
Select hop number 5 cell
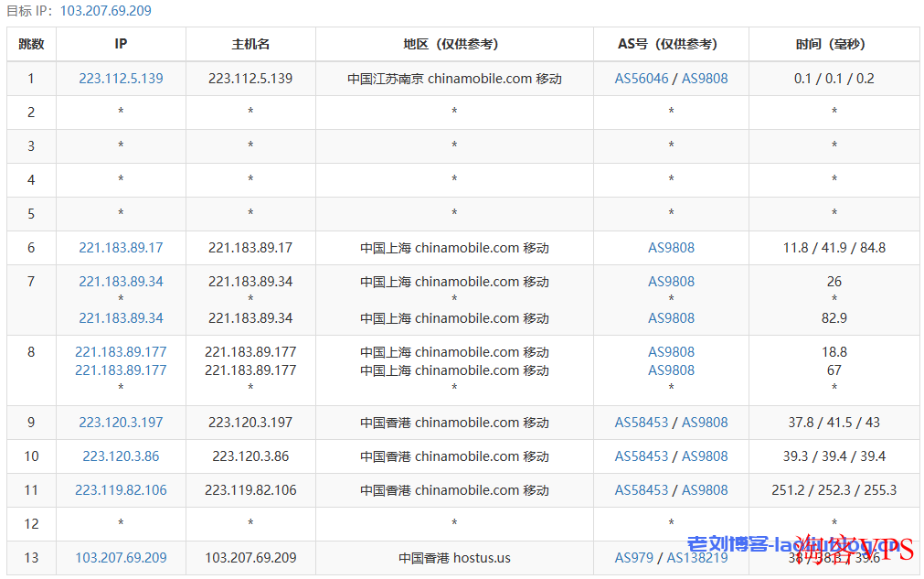coord(31,213)
